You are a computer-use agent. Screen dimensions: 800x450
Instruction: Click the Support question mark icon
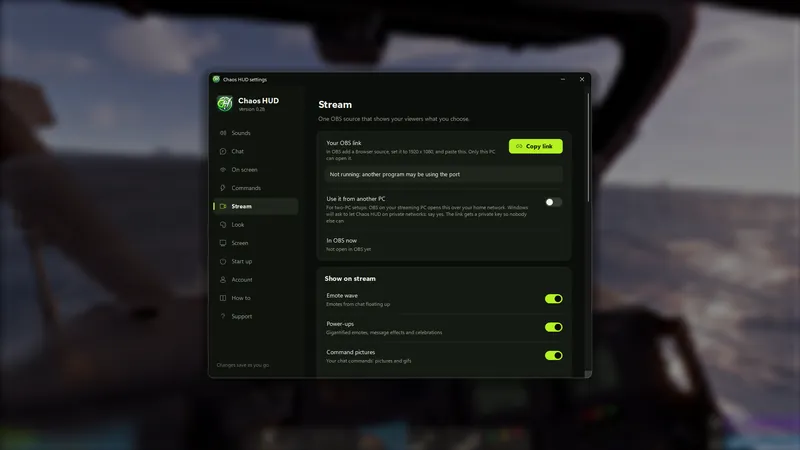(223, 316)
